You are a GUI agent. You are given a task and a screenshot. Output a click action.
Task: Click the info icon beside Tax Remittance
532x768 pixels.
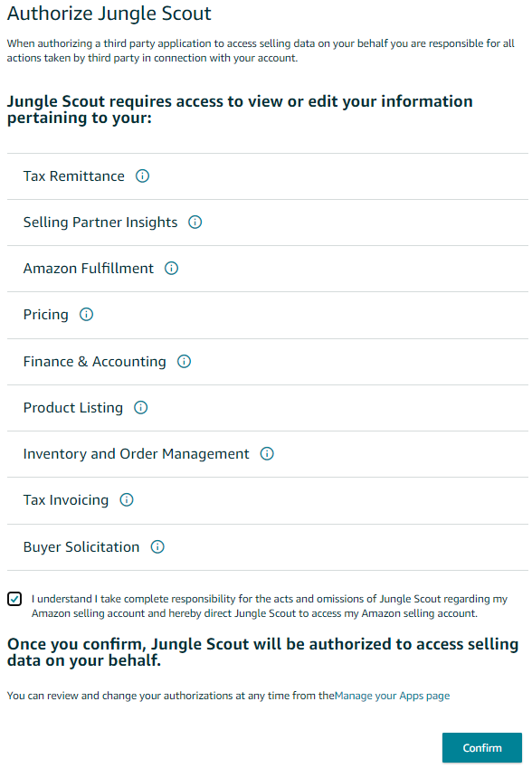pos(142,175)
